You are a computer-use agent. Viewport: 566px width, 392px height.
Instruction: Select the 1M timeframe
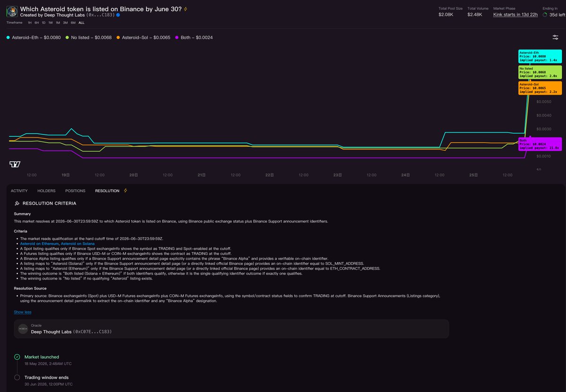click(58, 23)
